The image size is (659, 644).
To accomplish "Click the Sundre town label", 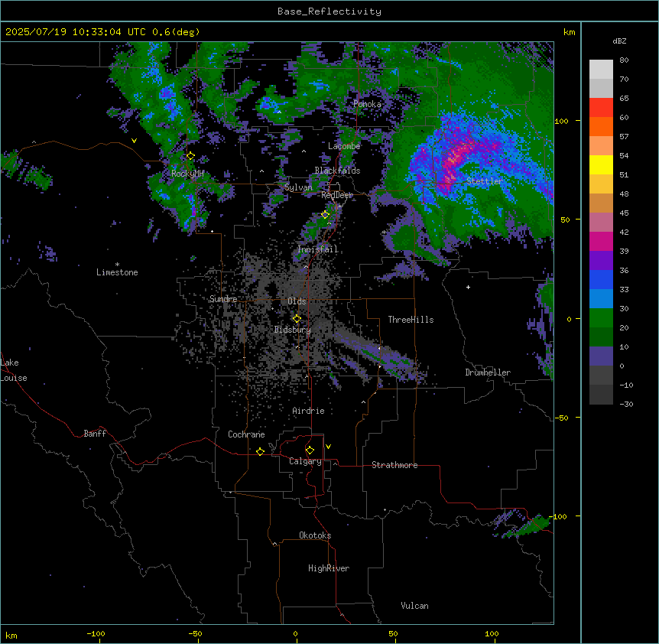I will pos(223,299).
